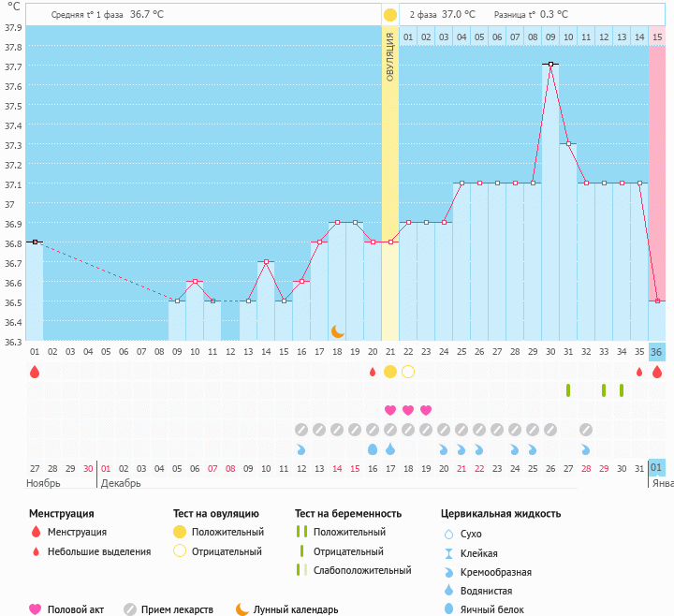Click highlighted date 01 January cell

pos(657,467)
